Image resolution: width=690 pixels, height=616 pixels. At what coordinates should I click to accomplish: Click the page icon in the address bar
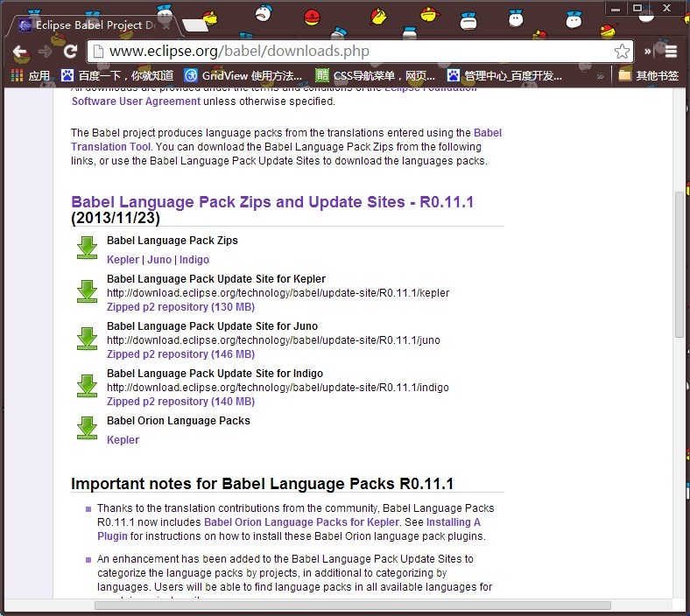coord(99,52)
